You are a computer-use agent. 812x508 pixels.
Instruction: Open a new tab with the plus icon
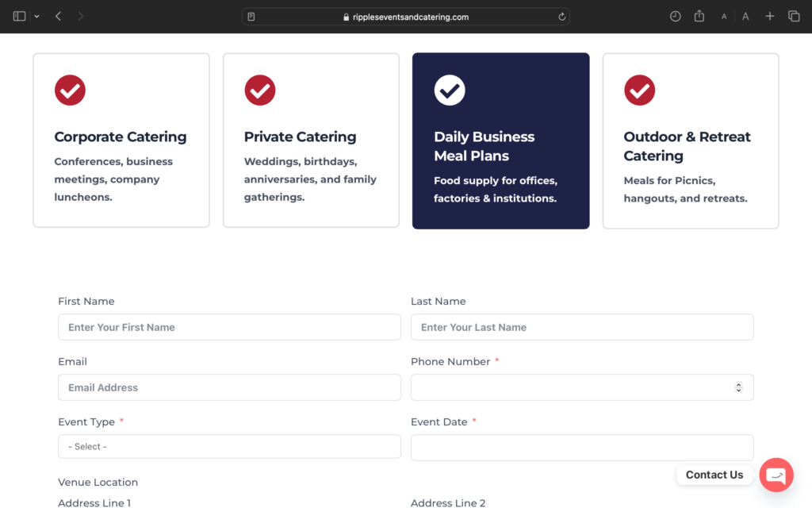[x=769, y=16]
